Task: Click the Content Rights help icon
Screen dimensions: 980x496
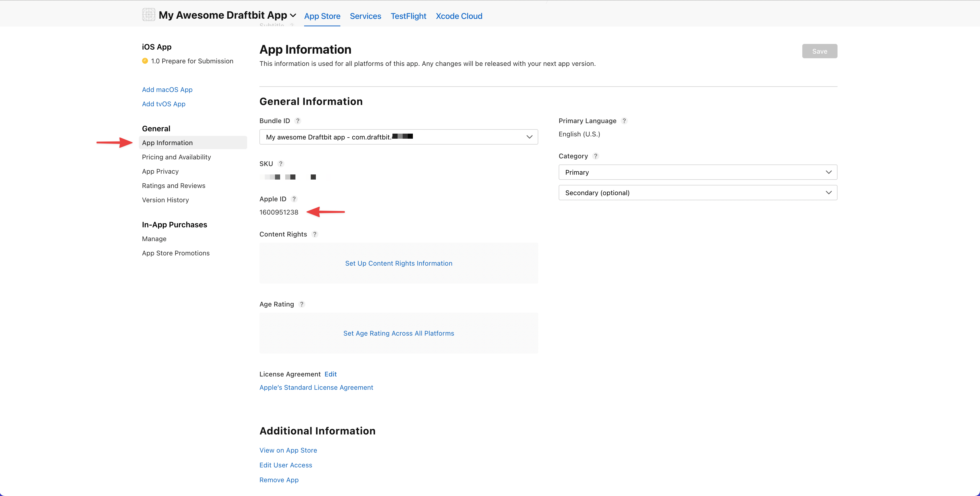Action: point(315,234)
